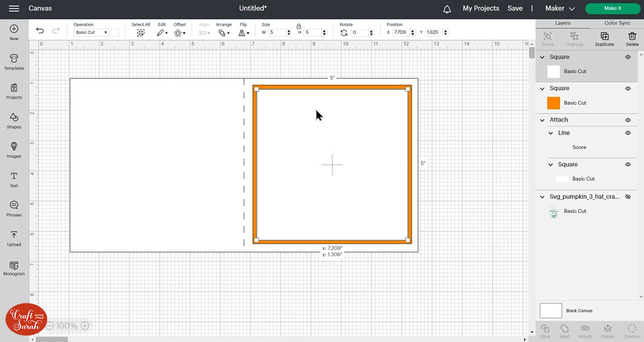The image size is (644, 342).
Task: Open the Templates panel
Action: [14, 62]
